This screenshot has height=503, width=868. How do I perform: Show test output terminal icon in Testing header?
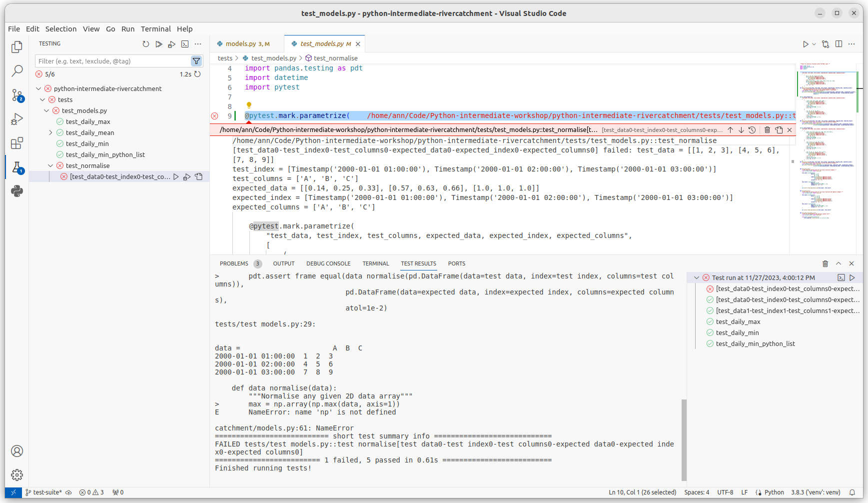tap(185, 44)
